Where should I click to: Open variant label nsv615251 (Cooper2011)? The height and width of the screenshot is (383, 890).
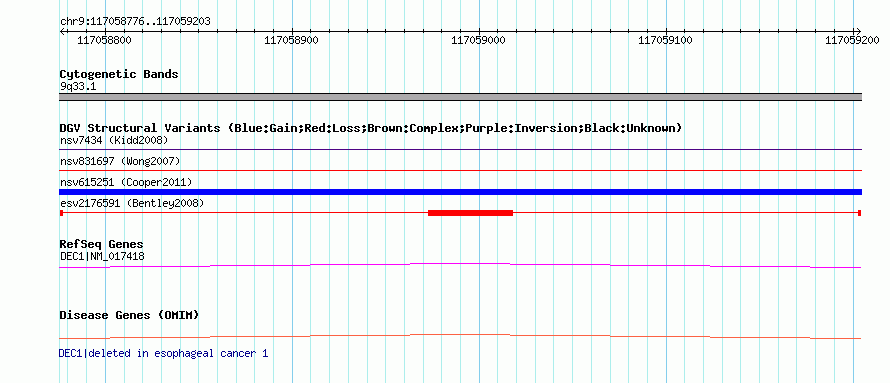tap(126, 182)
